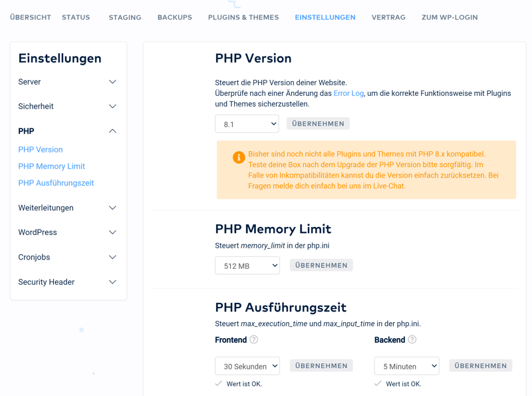Open the 512 MB memory limit dropdown
The height and width of the screenshot is (396, 532).
coord(247,266)
